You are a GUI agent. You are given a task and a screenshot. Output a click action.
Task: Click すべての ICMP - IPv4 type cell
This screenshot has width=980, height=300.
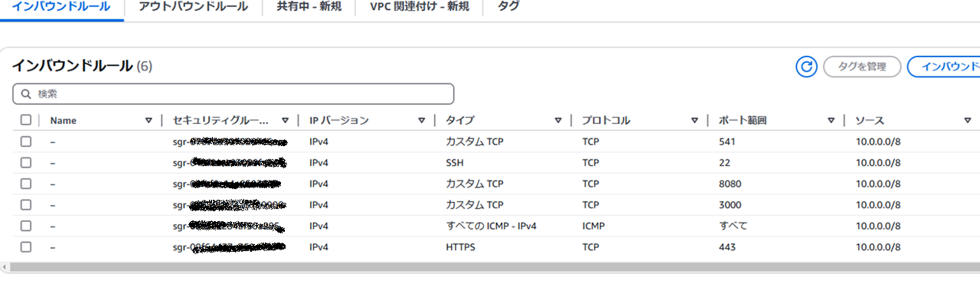tap(491, 226)
